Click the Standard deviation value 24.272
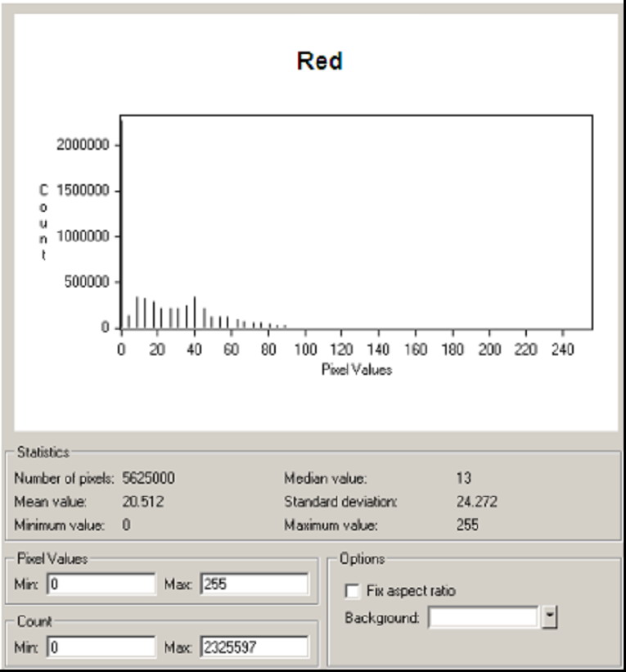The width and height of the screenshot is (626, 672). 476,502
